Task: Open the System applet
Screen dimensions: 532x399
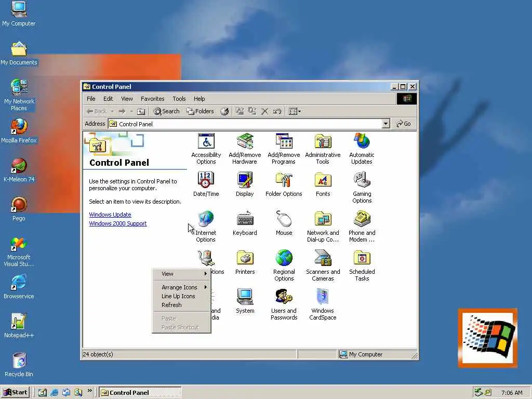Action: tap(245, 301)
